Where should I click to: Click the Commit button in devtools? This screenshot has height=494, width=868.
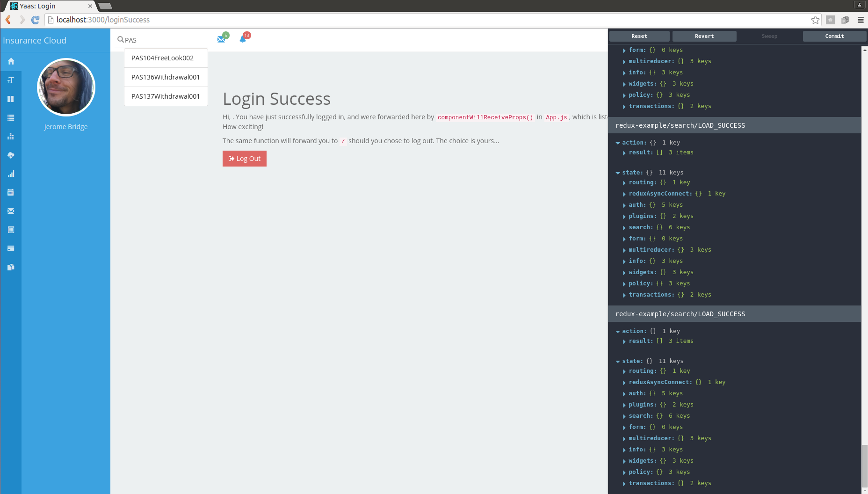point(835,36)
